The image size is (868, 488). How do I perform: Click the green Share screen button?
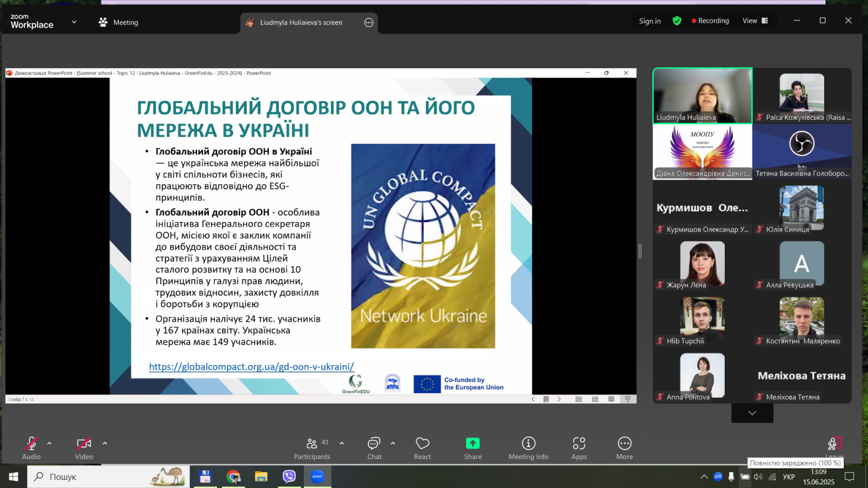[x=473, y=444]
